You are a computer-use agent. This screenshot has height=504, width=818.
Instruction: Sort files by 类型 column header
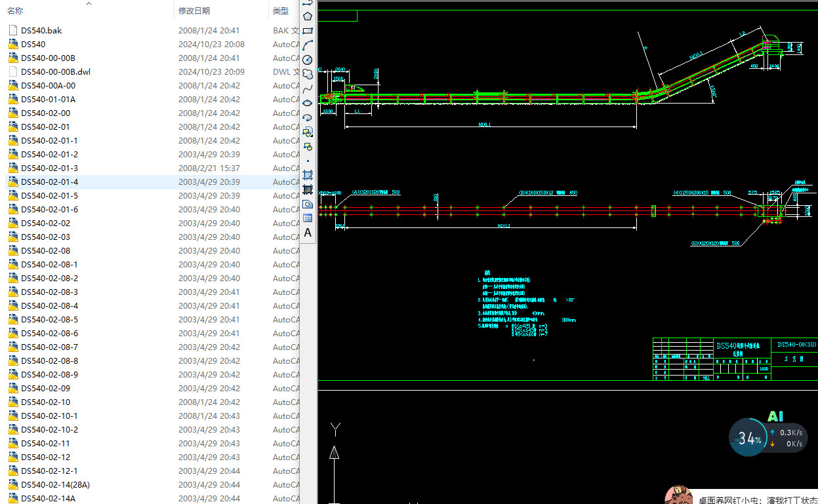click(x=281, y=11)
